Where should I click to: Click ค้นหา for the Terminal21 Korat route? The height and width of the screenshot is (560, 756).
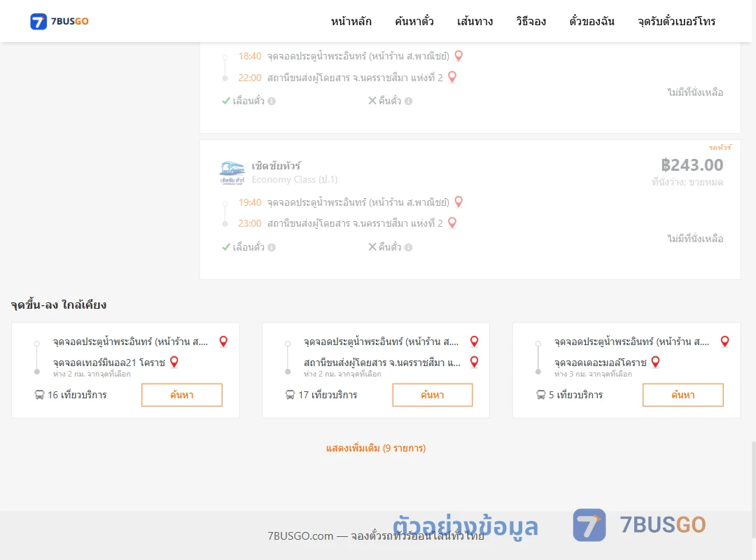point(182,395)
